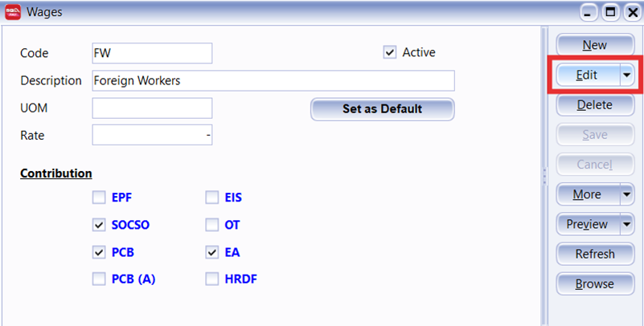Viewport: 644px width, 326px height.
Task: Click the Delete button
Action: point(594,104)
